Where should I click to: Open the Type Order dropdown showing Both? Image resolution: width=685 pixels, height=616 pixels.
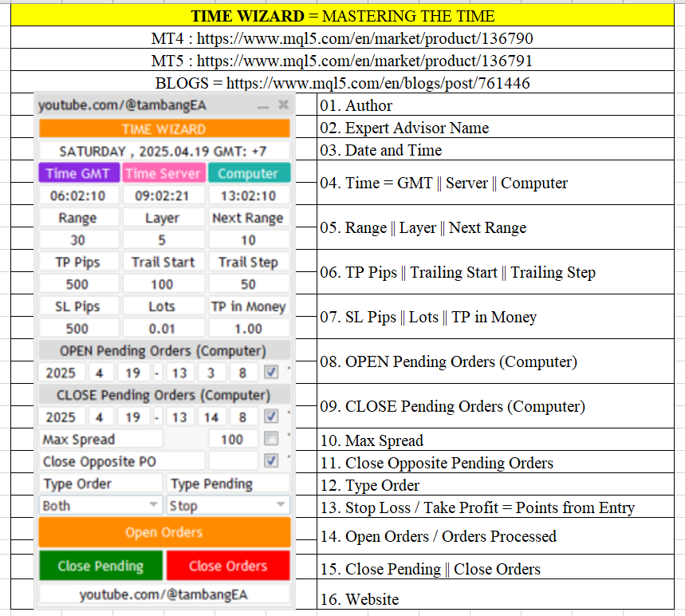tap(101, 505)
